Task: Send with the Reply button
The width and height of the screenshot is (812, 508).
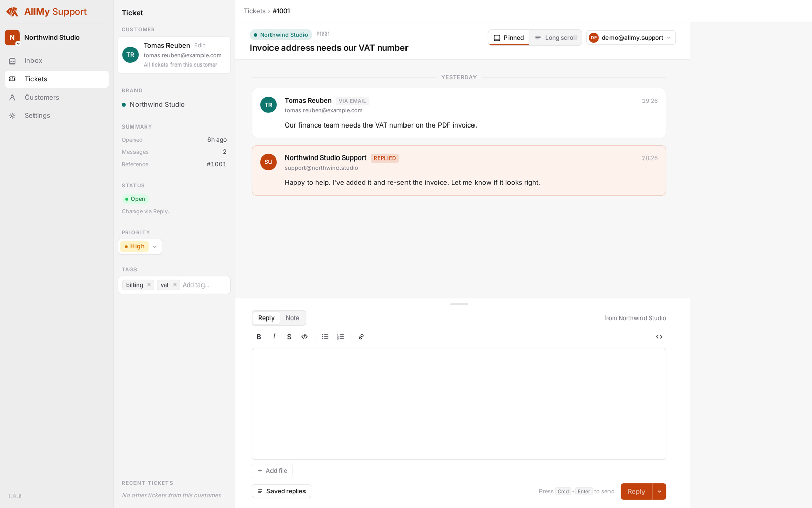Action: 636,492
